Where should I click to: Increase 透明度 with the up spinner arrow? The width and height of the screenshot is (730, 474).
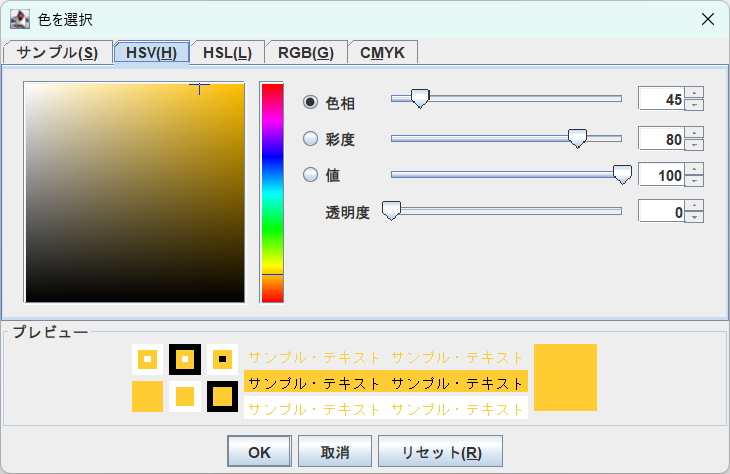(694, 205)
